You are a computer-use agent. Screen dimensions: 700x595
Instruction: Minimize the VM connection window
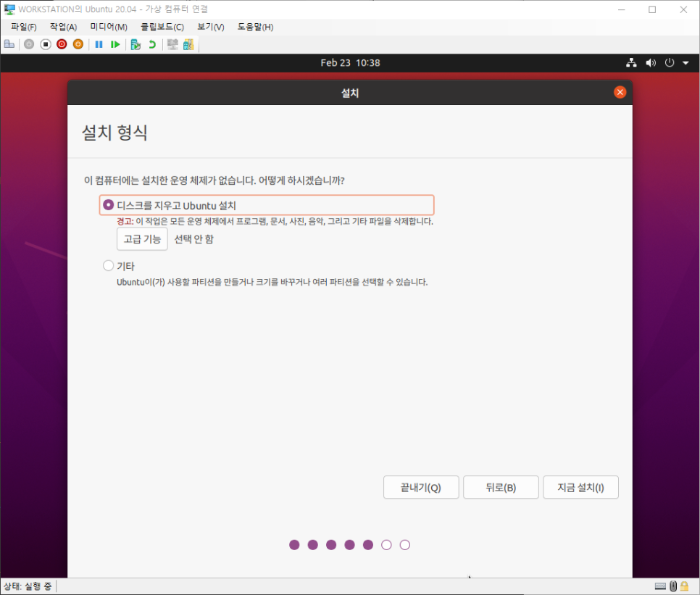[x=621, y=9]
